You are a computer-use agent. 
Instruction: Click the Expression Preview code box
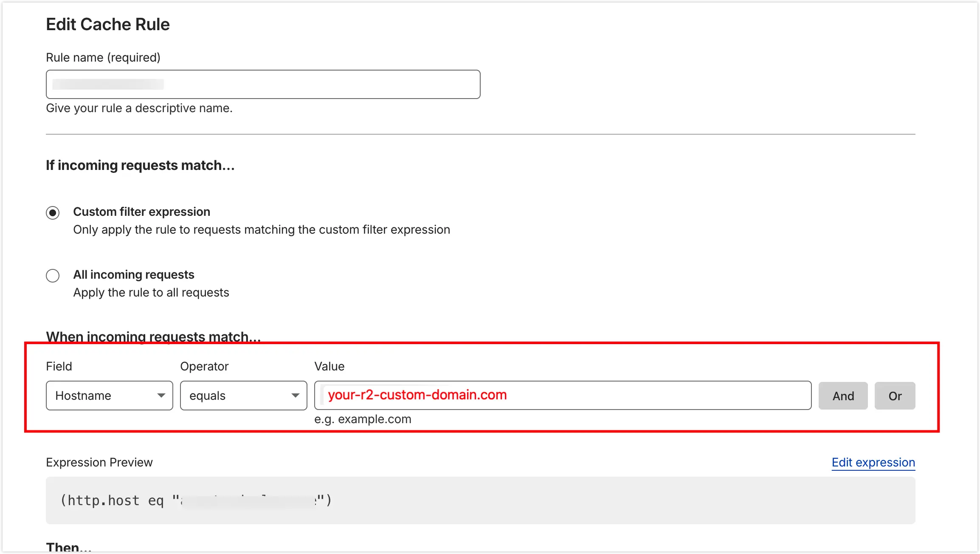(x=480, y=500)
